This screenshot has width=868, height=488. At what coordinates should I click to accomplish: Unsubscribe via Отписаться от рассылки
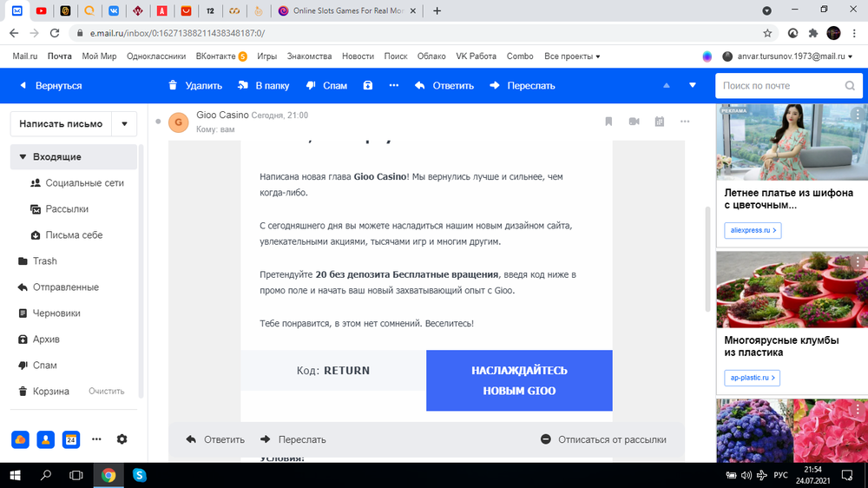point(603,439)
